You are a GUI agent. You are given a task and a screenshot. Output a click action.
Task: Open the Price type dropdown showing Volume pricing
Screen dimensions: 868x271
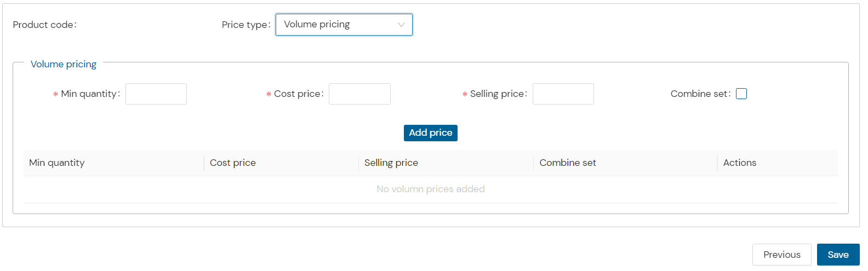tap(344, 25)
